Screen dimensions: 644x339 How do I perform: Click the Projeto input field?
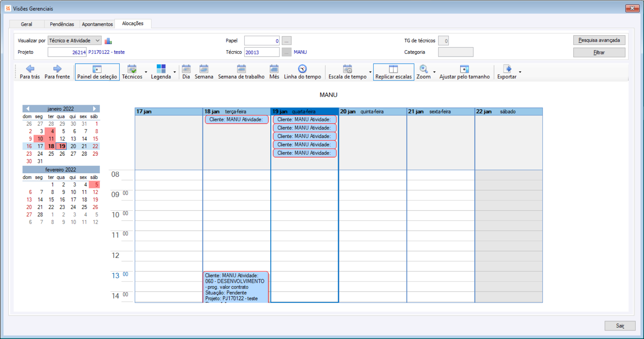coord(67,52)
